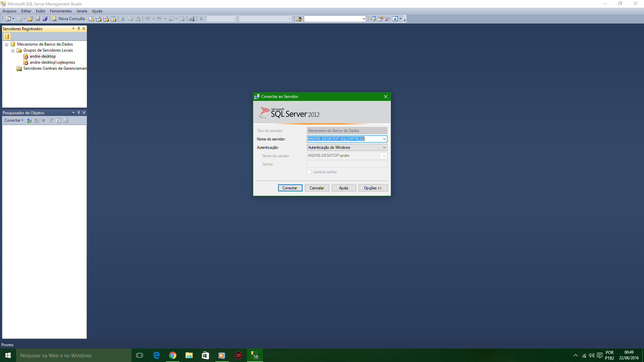The image size is (644, 362).
Task: Click the New Project toolbar icon
Action: coord(8,19)
